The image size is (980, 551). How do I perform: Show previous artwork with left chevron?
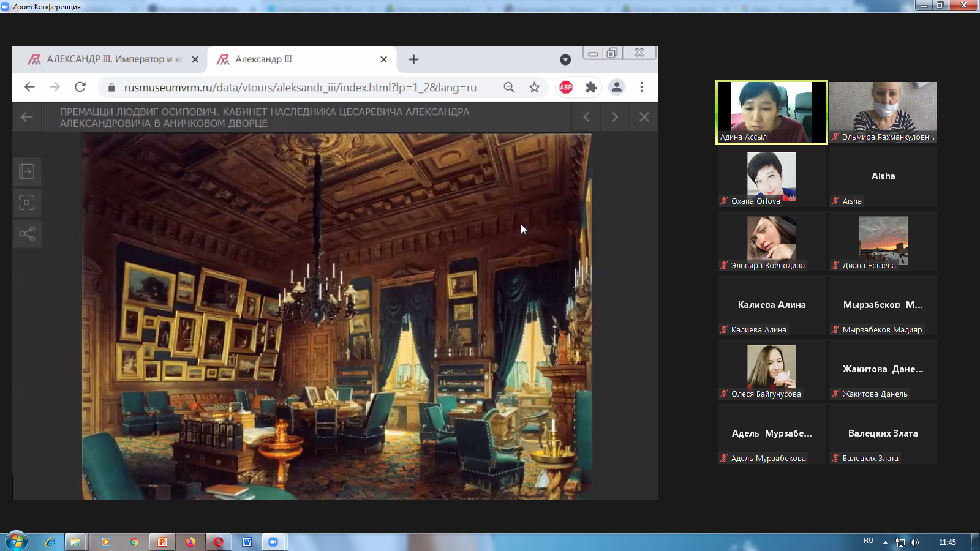(587, 117)
